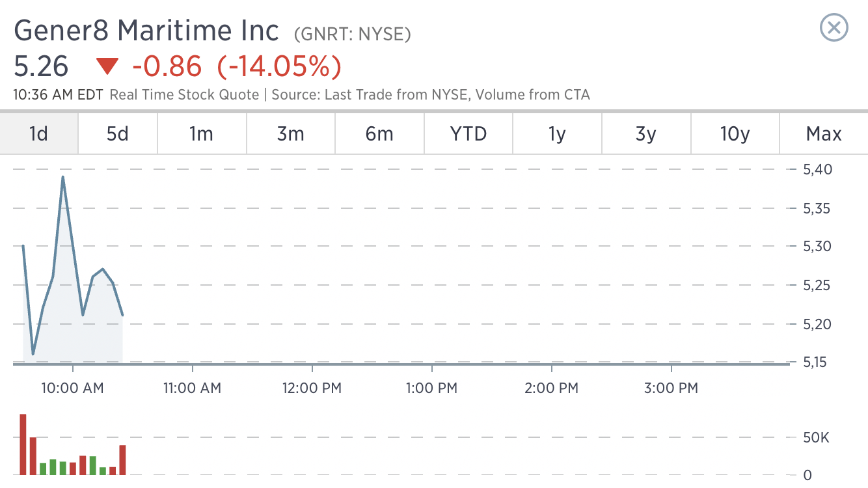Click the Gener8 Maritime Inc title
The height and width of the screenshot is (488, 868).
(x=146, y=31)
